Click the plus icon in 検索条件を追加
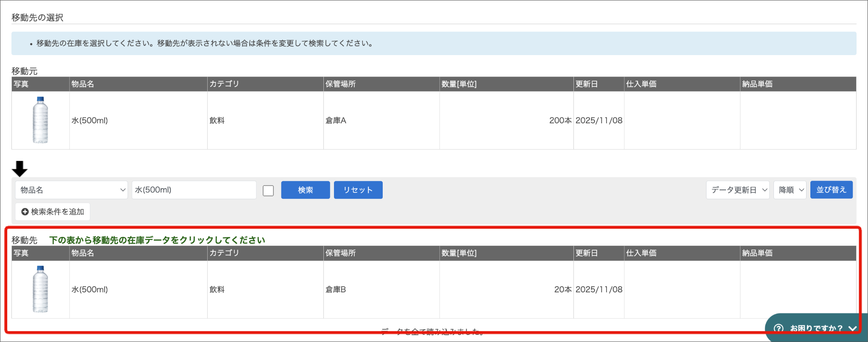 pos(25,211)
